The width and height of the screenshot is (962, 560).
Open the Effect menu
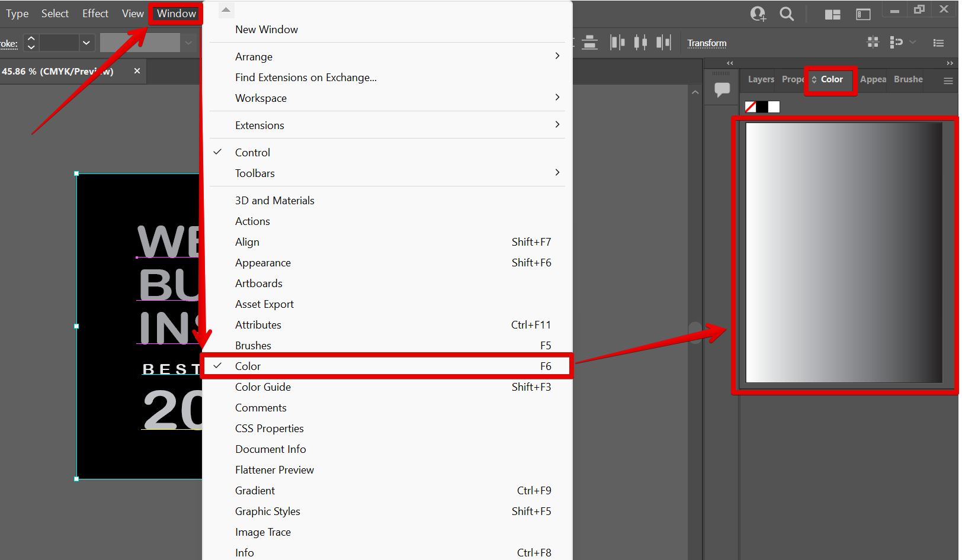(x=95, y=13)
